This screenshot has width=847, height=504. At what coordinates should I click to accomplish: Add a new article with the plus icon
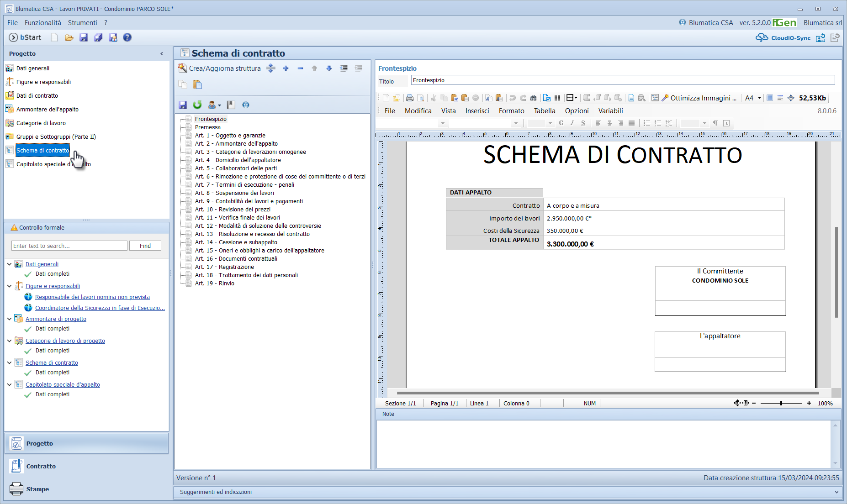point(286,68)
